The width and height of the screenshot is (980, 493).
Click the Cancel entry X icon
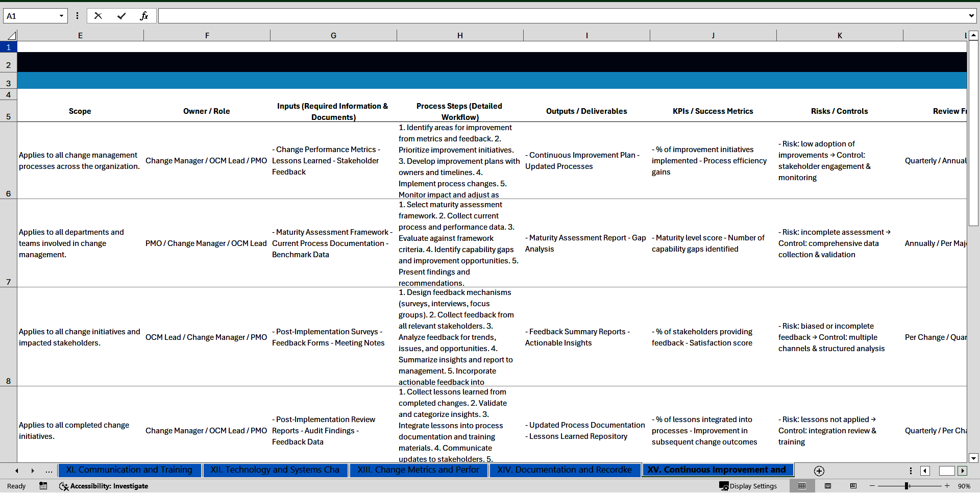click(98, 16)
